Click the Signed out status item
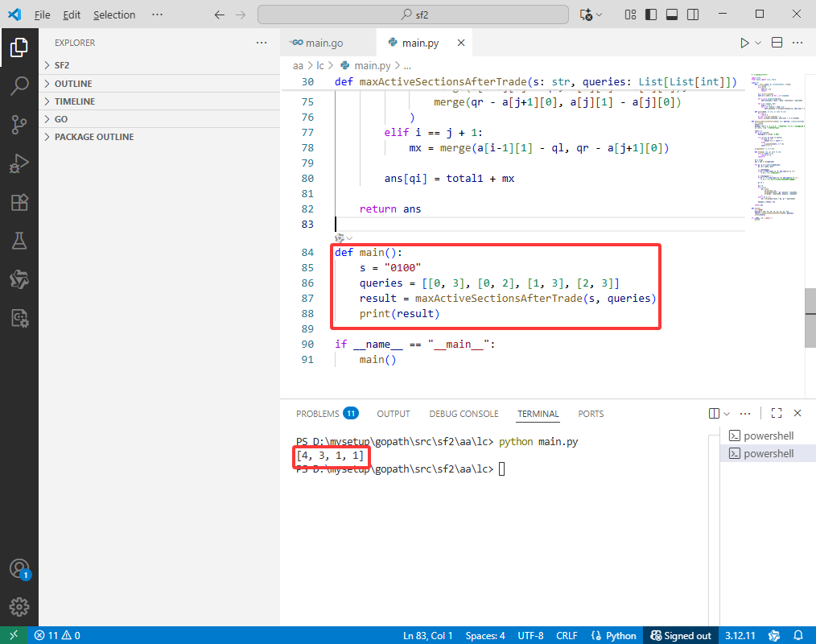 pos(682,636)
